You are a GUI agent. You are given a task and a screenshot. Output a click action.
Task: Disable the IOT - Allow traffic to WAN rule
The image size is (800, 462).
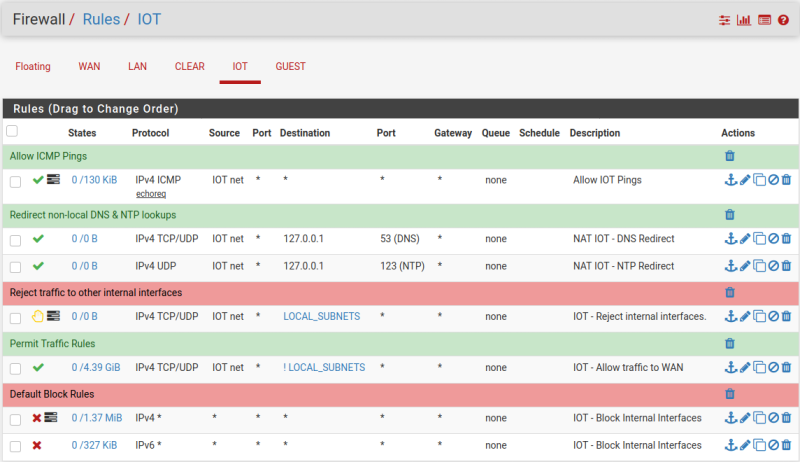click(773, 367)
